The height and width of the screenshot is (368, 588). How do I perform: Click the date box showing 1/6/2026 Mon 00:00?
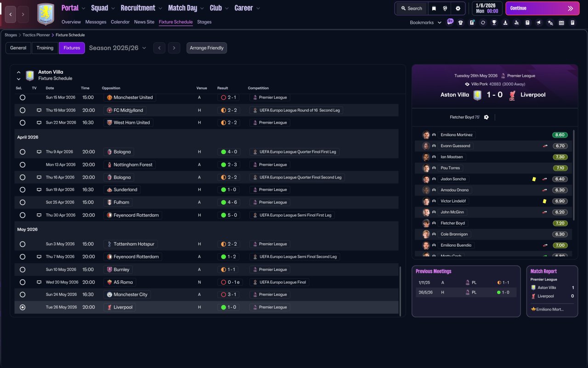point(487,8)
